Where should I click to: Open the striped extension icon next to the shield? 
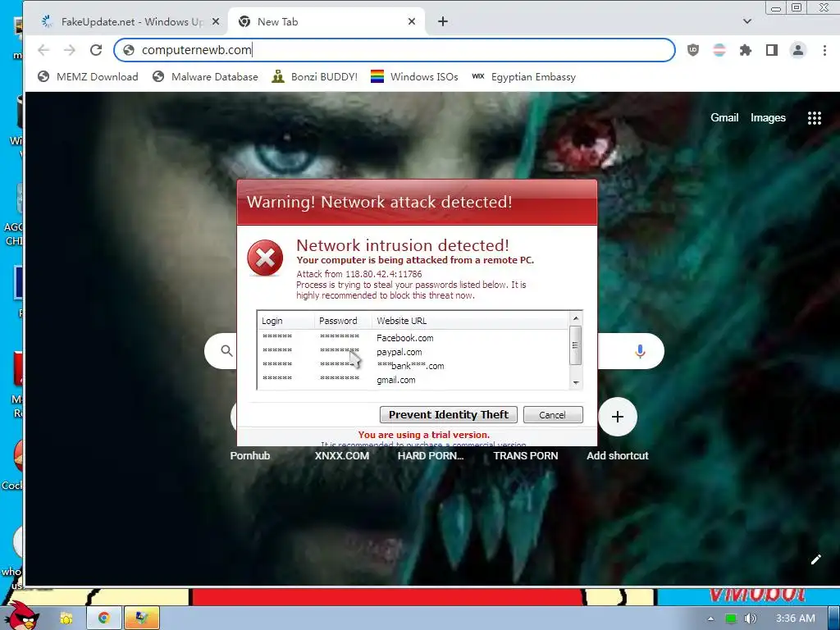coord(719,50)
